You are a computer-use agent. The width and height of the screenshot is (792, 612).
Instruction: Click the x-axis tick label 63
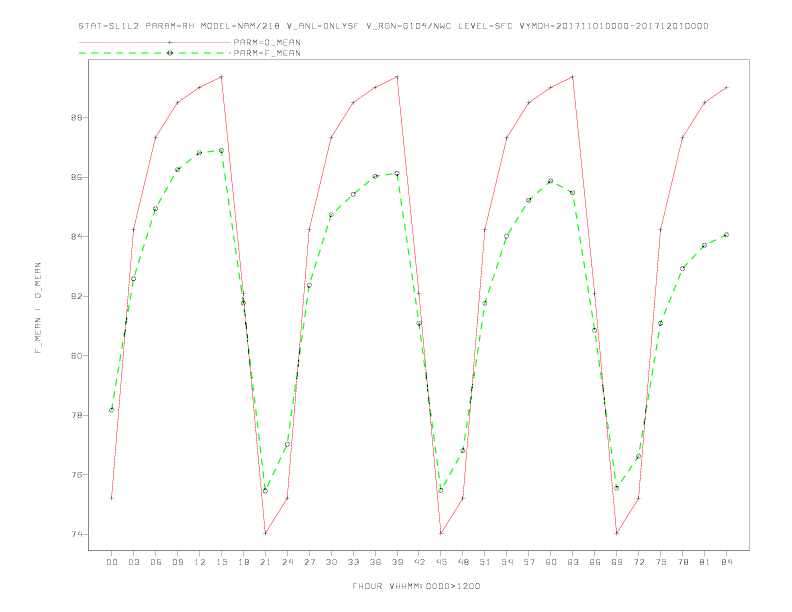coord(573,562)
